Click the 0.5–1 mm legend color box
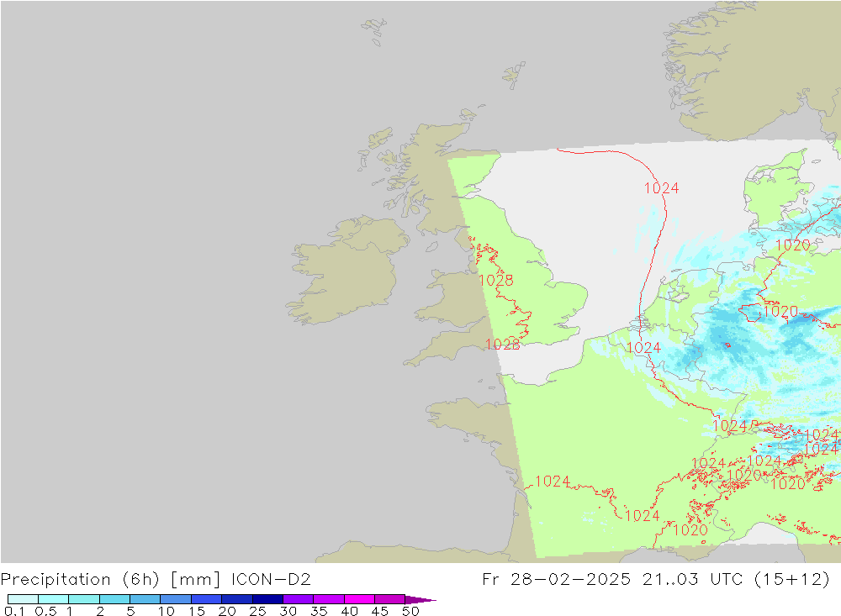This screenshot has width=841, height=616. coord(53,599)
